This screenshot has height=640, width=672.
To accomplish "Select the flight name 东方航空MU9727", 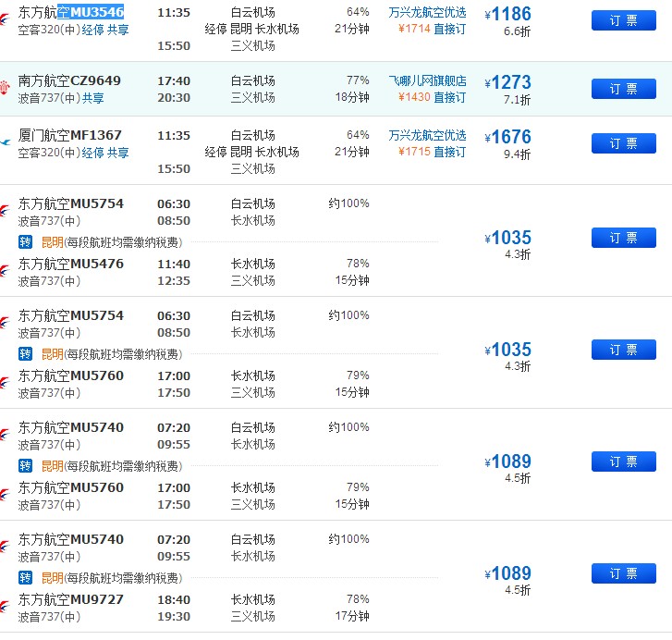I will pyautogui.click(x=71, y=599).
